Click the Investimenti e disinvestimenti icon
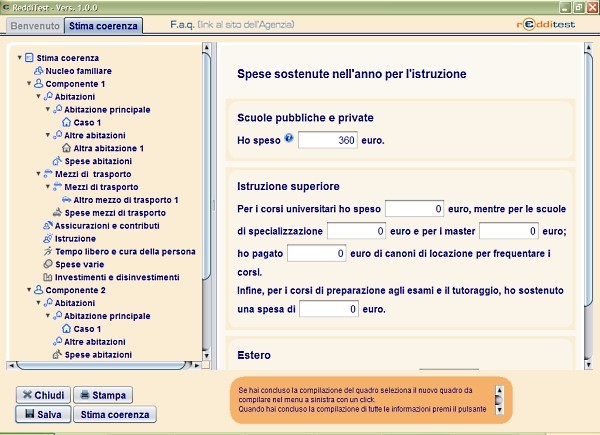Screen dimensions: 600x435 pos(48,277)
